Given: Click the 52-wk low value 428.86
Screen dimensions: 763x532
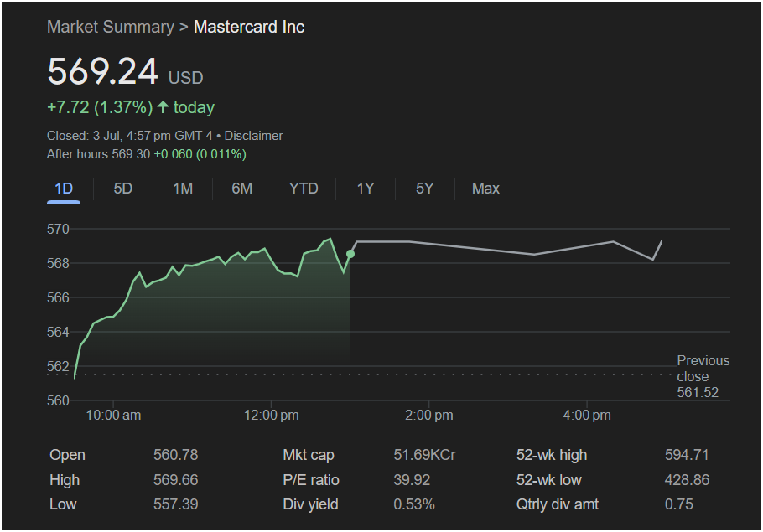Looking at the screenshot, I should pyautogui.click(x=687, y=480).
